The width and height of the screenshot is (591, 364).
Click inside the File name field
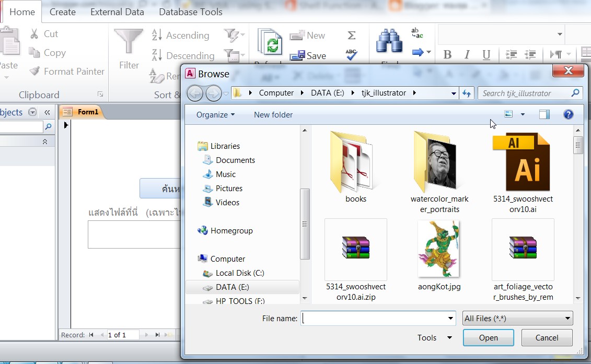[371, 318]
